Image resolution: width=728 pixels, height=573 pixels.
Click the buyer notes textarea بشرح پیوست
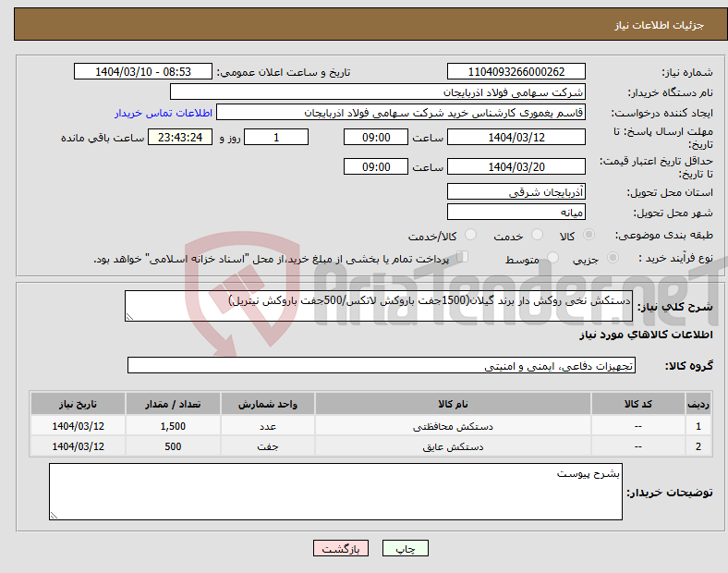[x=335, y=492]
